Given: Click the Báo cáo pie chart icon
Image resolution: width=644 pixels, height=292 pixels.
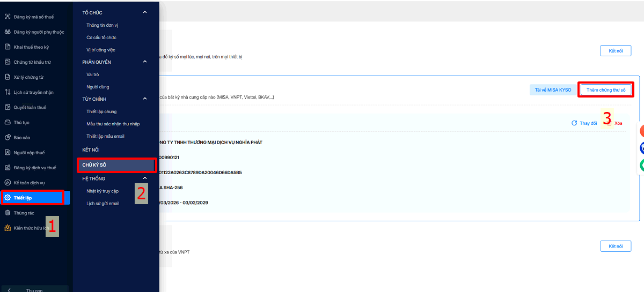Looking at the screenshot, I should 8,138.
